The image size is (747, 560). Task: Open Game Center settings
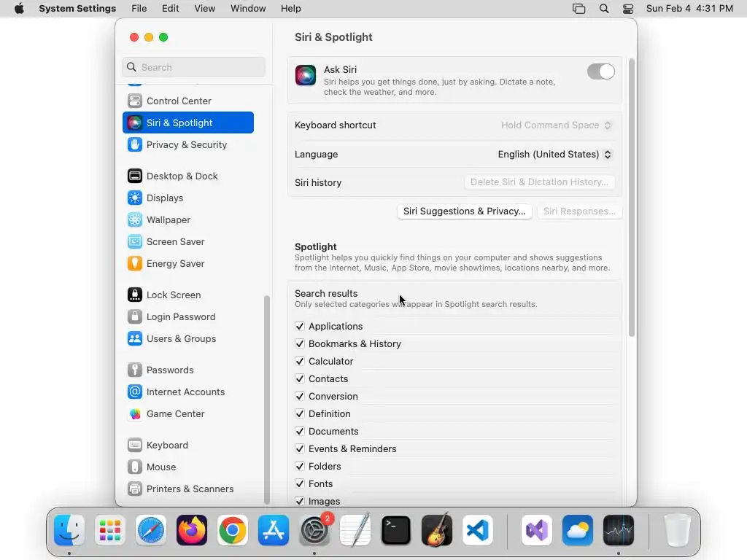187,414
